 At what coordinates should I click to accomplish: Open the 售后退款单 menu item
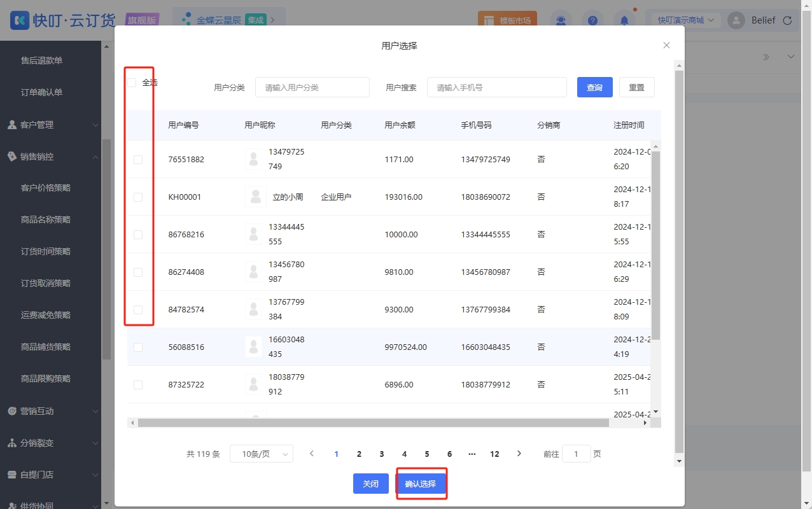(x=42, y=60)
